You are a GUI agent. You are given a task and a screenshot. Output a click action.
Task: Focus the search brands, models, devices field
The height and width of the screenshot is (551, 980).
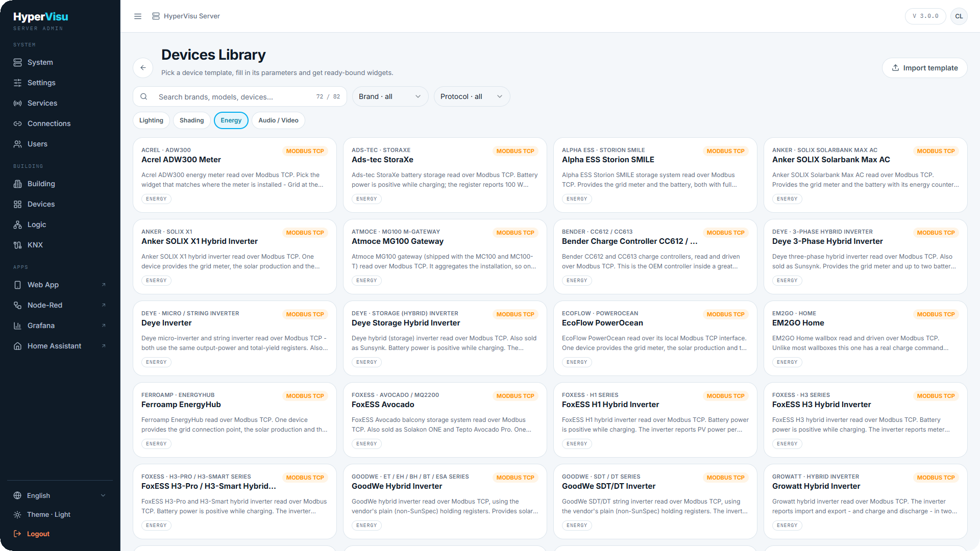240,96
